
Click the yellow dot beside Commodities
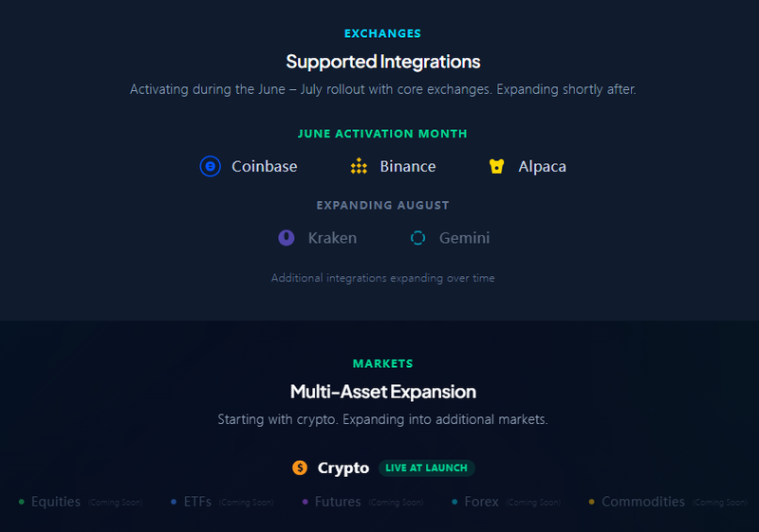[x=591, y=502]
